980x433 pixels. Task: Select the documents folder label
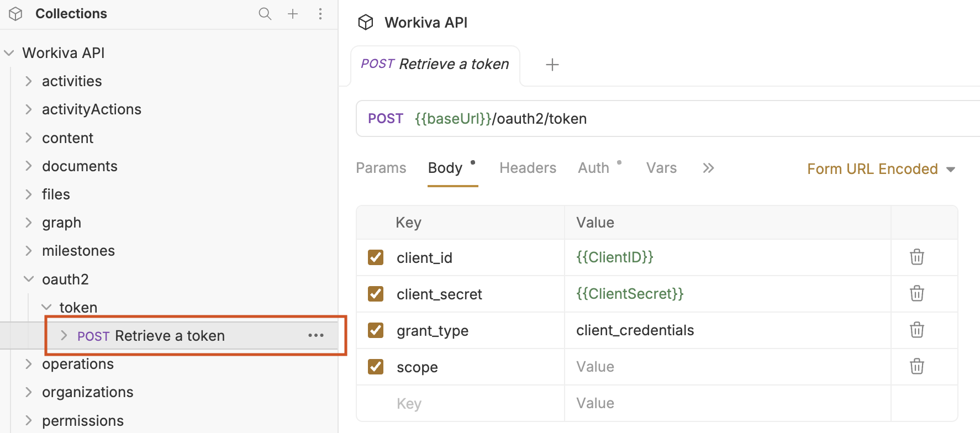pyautogui.click(x=80, y=166)
